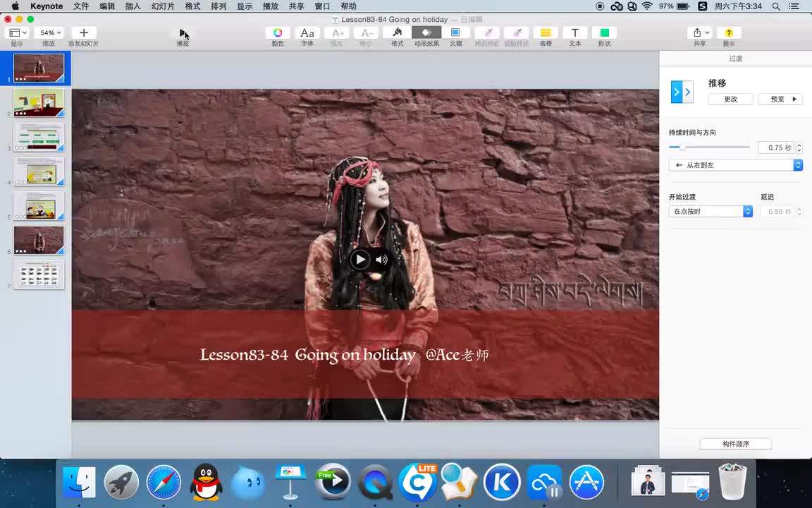Click the 更改 change transition button
This screenshot has width=812, height=508.
point(731,99)
